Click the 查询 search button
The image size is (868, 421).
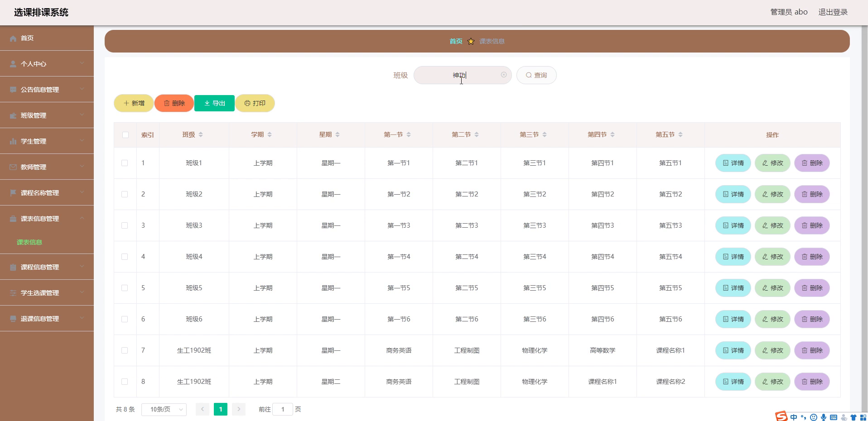pyautogui.click(x=536, y=75)
